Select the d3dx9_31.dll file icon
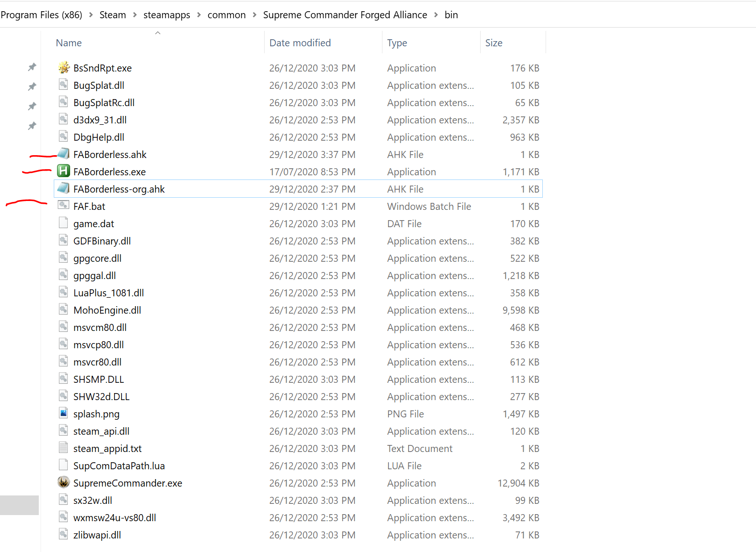 64,119
